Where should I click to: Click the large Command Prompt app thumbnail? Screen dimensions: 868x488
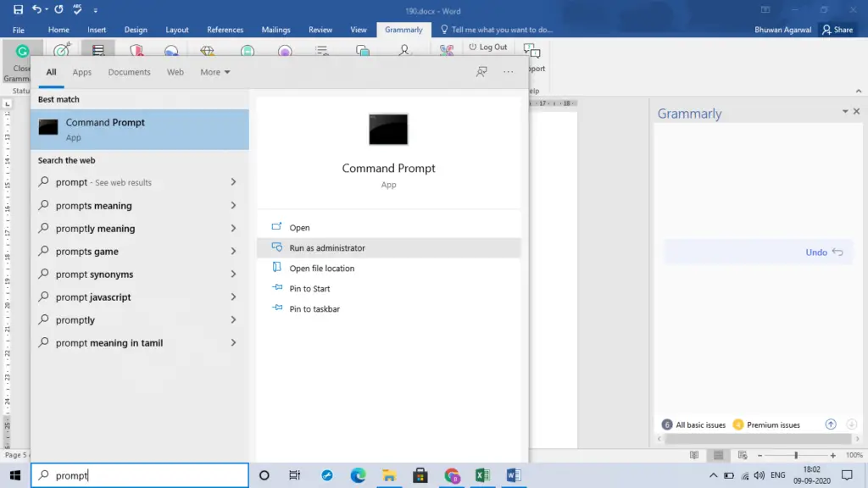click(388, 130)
